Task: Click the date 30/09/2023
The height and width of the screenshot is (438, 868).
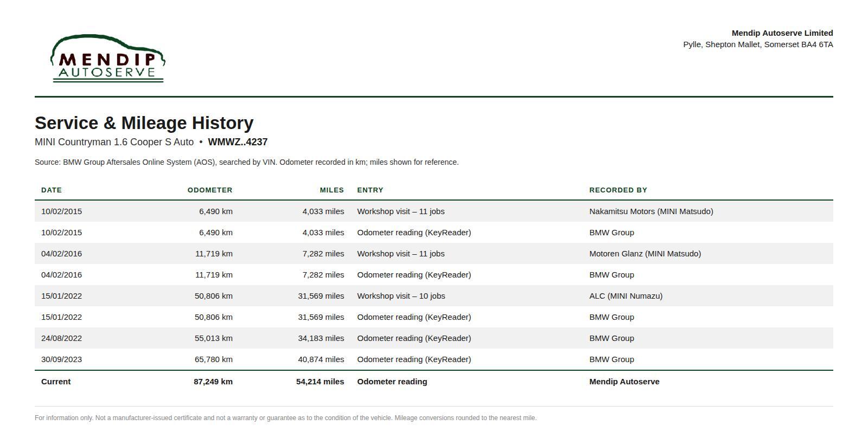Action: click(x=61, y=359)
